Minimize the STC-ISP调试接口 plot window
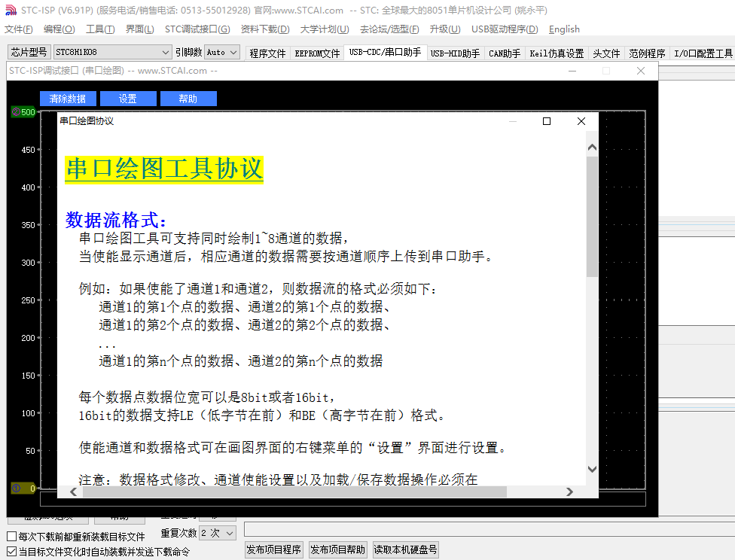This screenshot has height=560, width=735. (572, 71)
